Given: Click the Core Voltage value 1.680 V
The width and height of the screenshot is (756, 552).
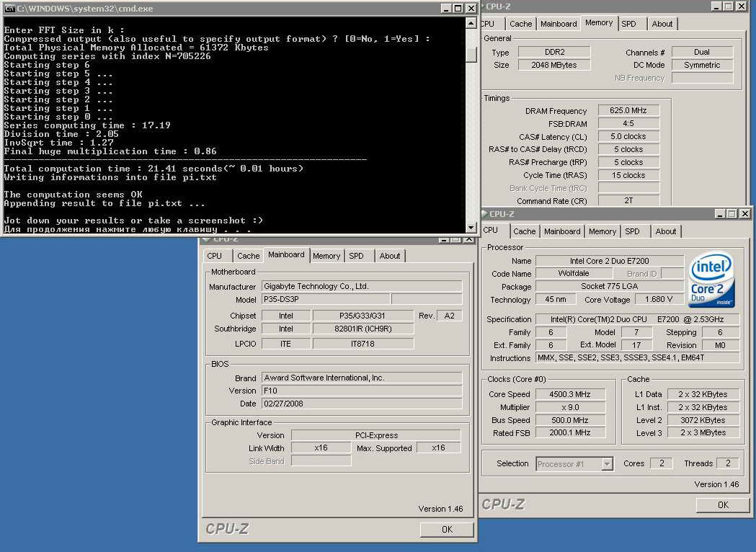Looking at the screenshot, I should pos(659,299).
